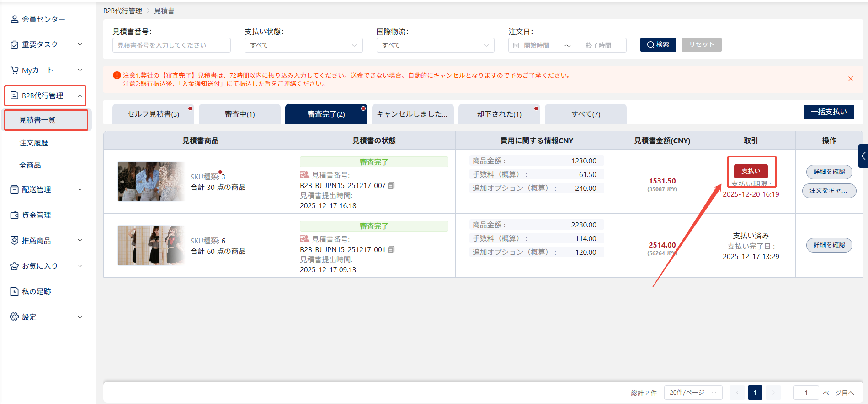The height and width of the screenshot is (404, 868).
Task: Click 詳細を確認 for the 2514.00 order
Action: coord(829,245)
